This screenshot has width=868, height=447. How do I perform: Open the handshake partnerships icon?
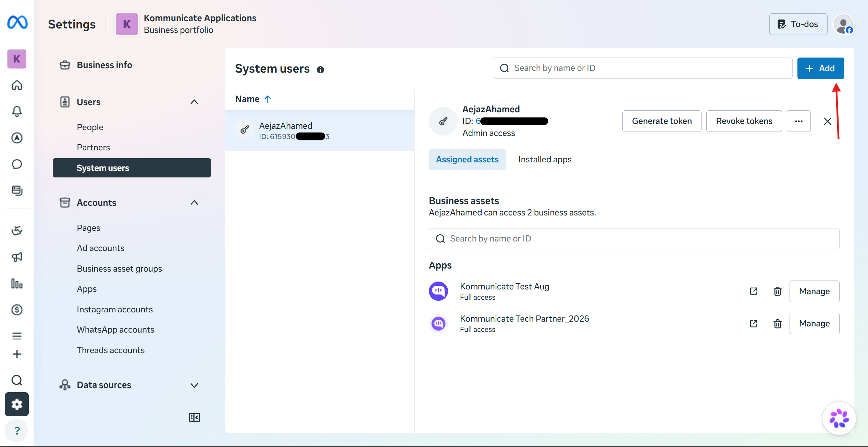[17, 231]
